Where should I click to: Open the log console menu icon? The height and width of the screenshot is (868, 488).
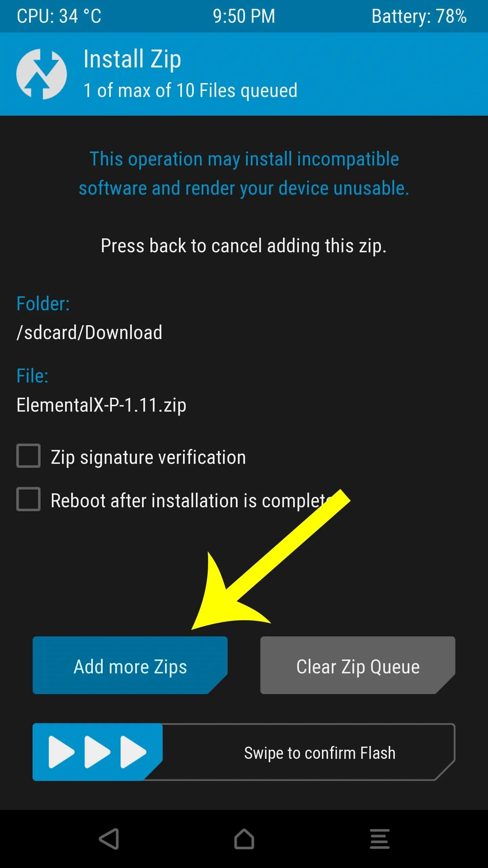pos(380,839)
